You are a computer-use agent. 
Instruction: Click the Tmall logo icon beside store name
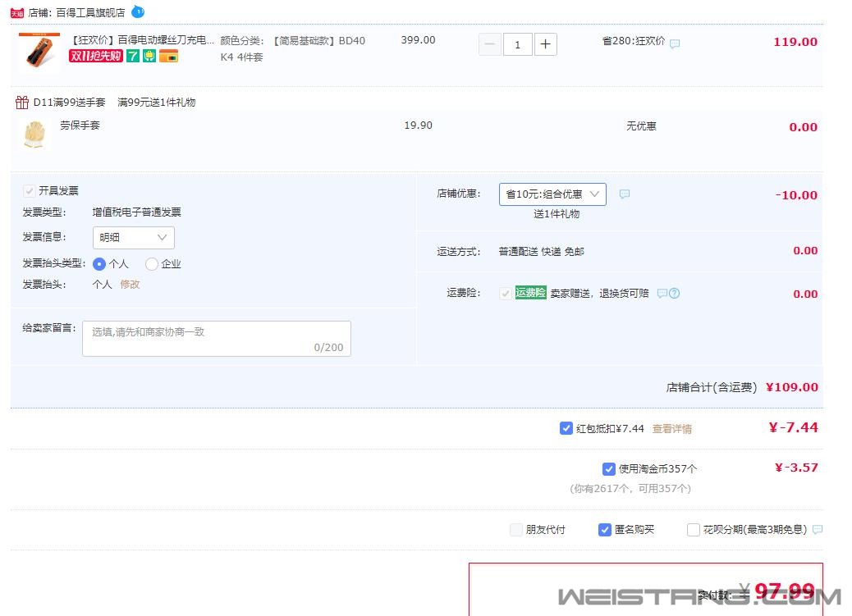(17, 13)
